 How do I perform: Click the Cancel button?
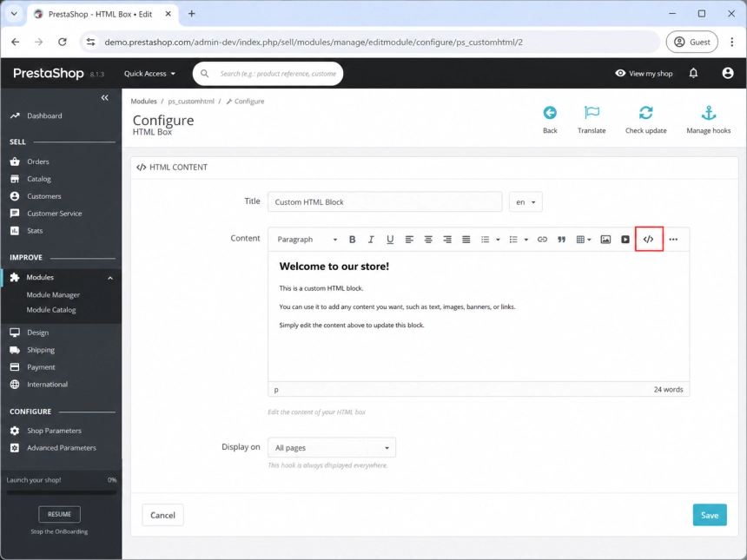click(162, 515)
